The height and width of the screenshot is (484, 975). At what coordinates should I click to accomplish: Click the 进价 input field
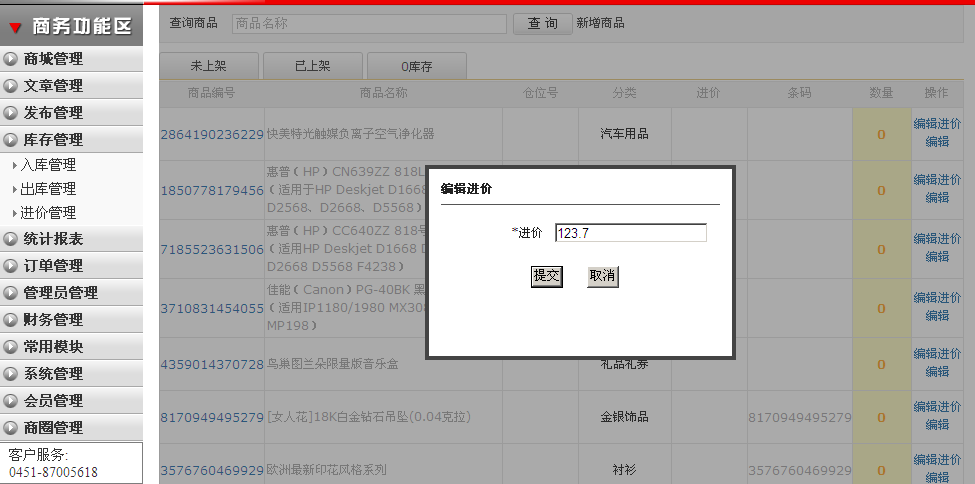tap(630, 233)
